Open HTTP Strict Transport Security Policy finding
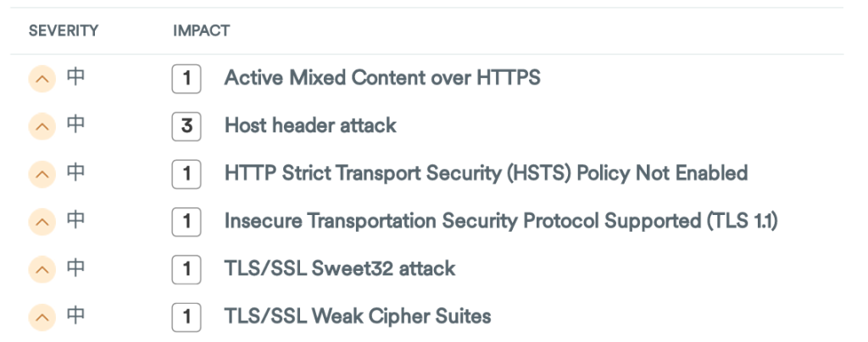868x342 pixels. [486, 174]
